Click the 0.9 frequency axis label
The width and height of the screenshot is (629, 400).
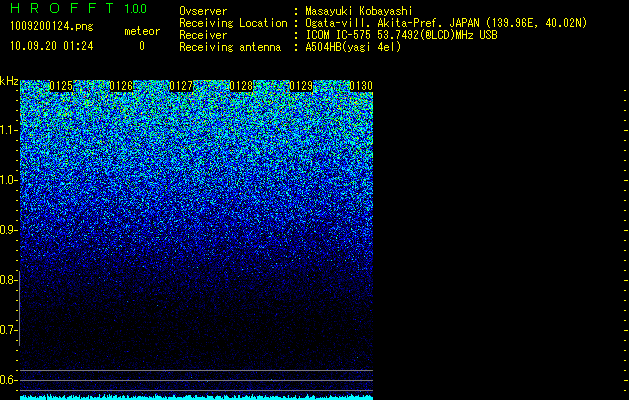point(8,230)
